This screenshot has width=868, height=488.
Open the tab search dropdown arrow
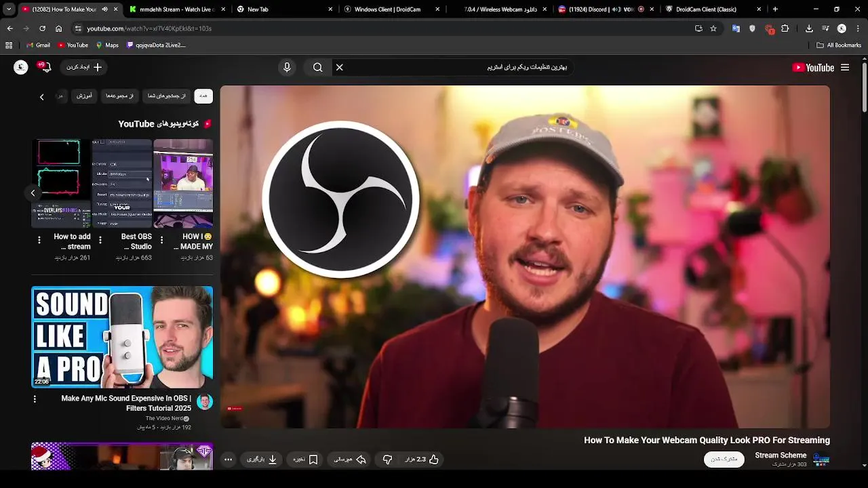(x=9, y=9)
